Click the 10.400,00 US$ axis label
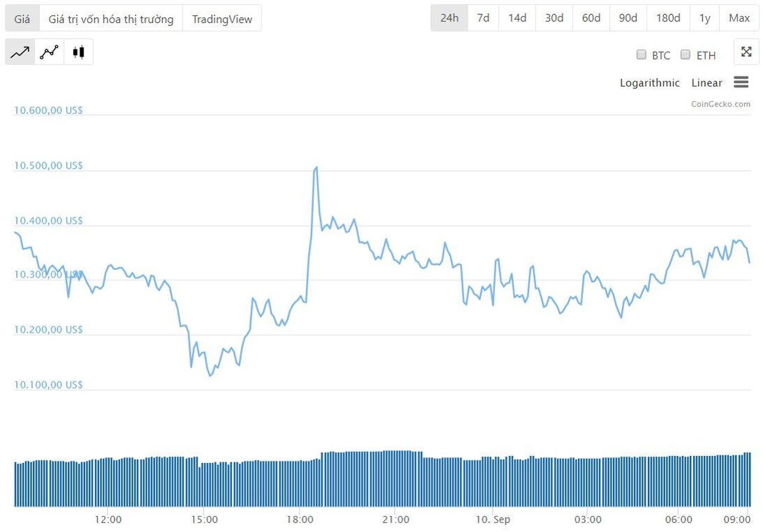 [48, 220]
